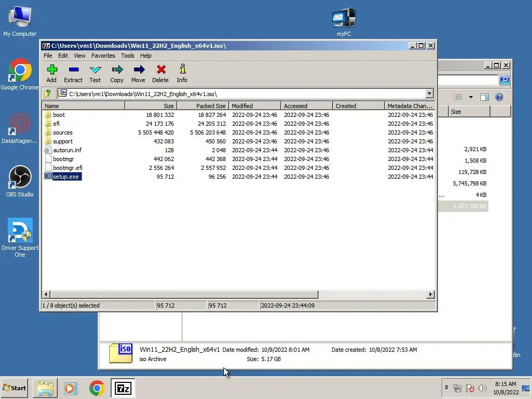Select the sources folder row
Viewport: 532px width, 399px height.
(238, 132)
